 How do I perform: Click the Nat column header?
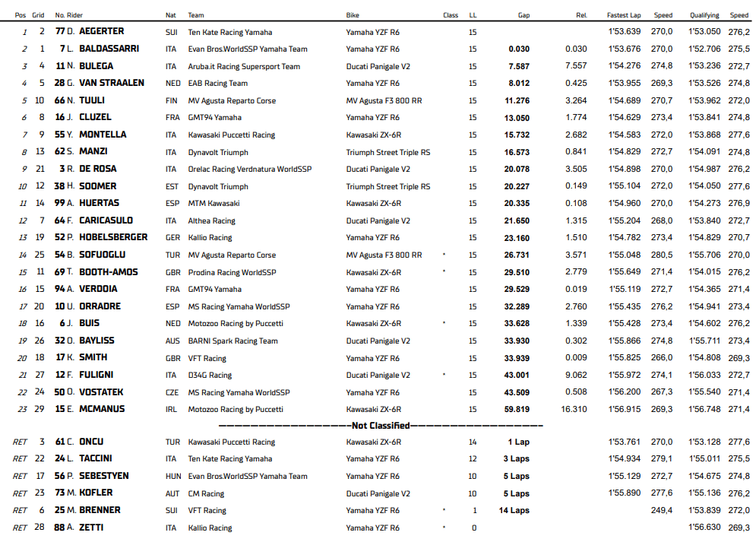[171, 14]
